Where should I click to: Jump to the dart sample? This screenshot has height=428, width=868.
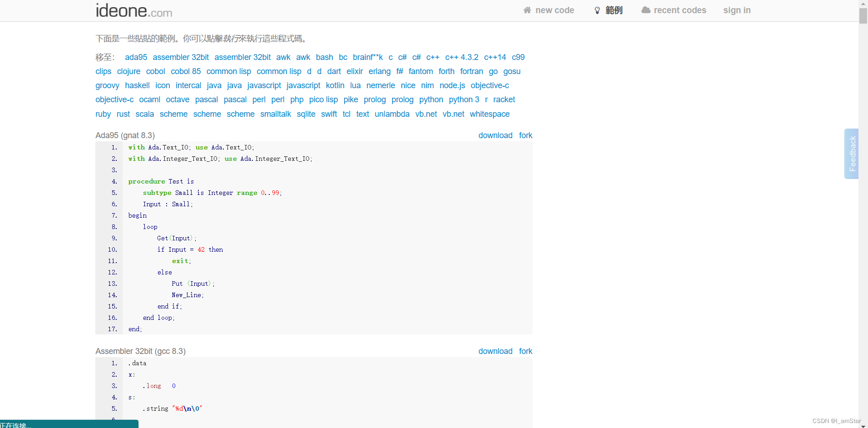click(x=334, y=71)
